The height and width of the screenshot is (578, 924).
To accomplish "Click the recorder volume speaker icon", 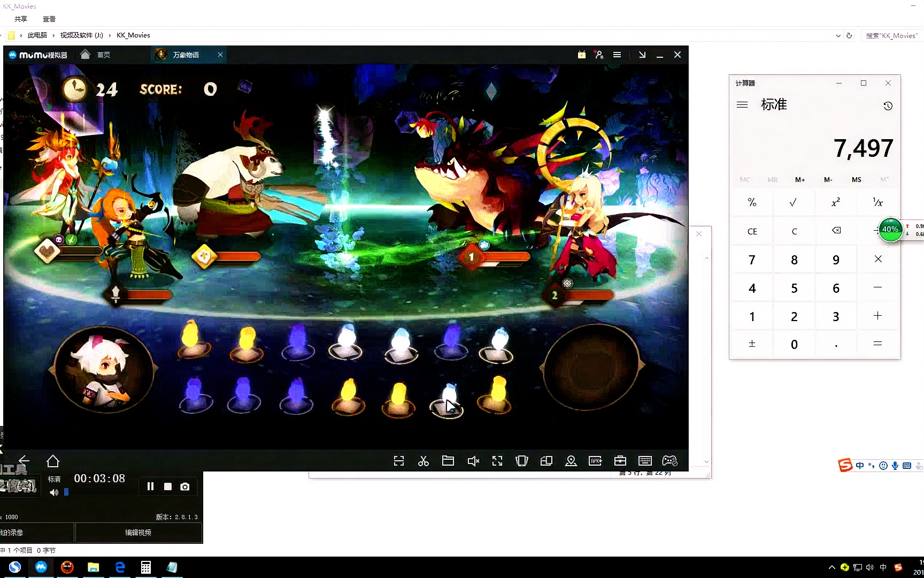I will pos(54,492).
